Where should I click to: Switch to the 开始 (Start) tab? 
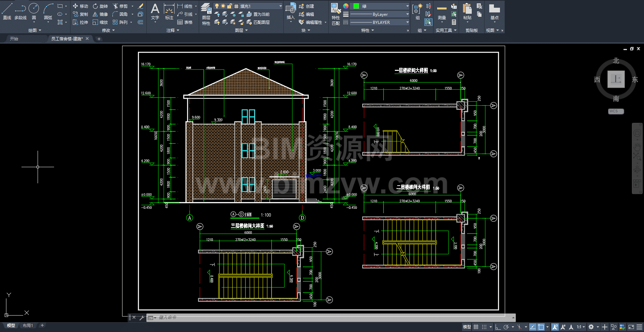(14, 39)
